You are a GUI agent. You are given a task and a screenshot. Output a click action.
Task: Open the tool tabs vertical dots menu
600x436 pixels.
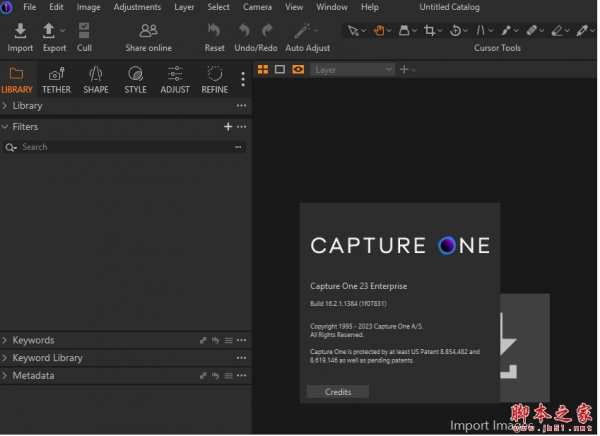pos(243,79)
